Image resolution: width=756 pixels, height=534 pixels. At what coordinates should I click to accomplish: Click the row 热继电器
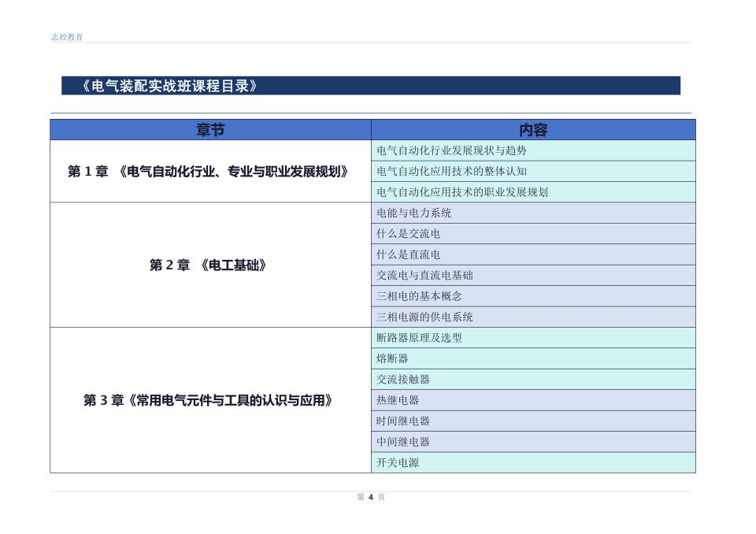[533, 400]
